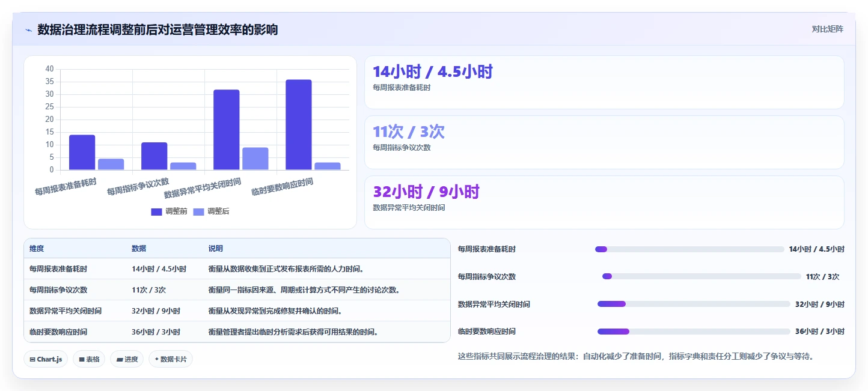The width and height of the screenshot is (868, 391).
Task: Click the 调整后 bar for 临时要数响应时间
Action: [x=328, y=166]
